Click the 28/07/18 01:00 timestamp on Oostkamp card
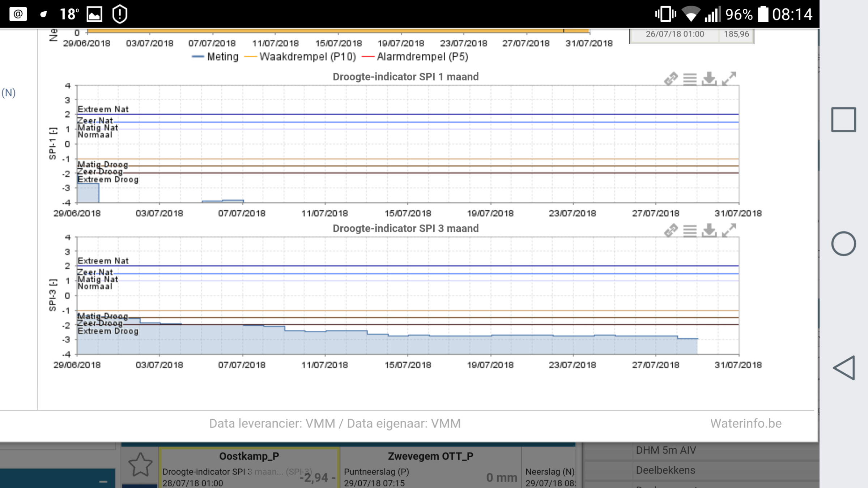868x488 pixels. (x=193, y=483)
